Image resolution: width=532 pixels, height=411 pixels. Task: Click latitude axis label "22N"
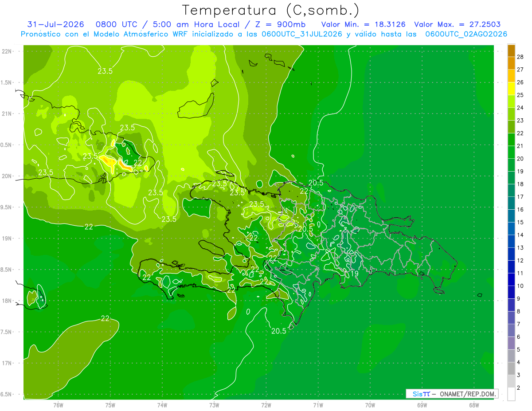[x=7, y=51]
